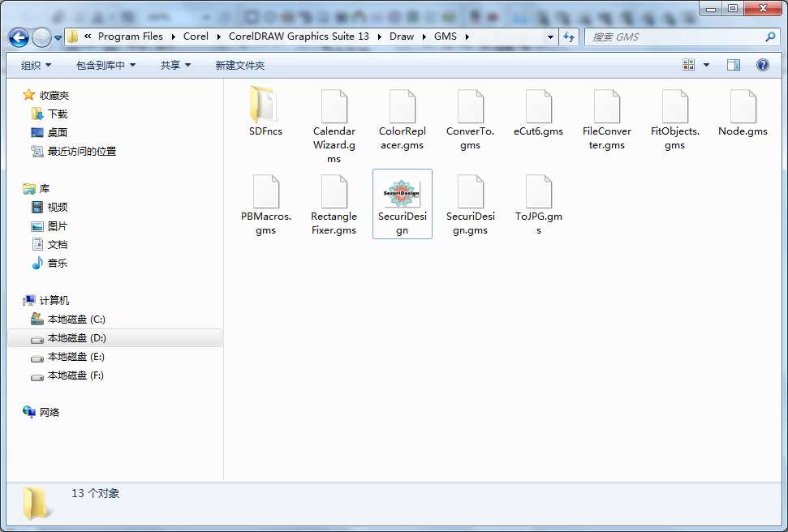Select the SecuriDesign image thumbnail
This screenshot has height=532, width=788.
click(x=402, y=204)
